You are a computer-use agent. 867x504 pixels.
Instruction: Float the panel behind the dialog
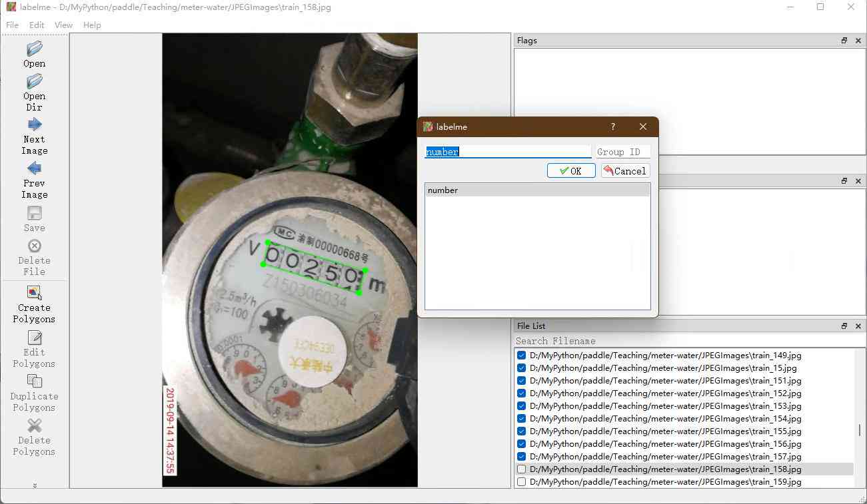click(x=844, y=181)
